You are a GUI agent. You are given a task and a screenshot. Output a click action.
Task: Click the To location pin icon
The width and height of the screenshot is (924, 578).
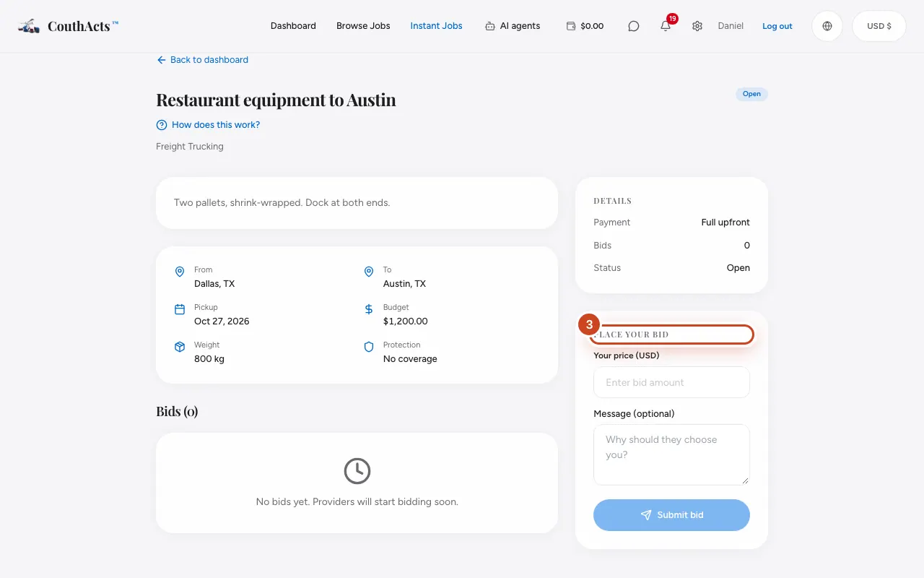[369, 272]
